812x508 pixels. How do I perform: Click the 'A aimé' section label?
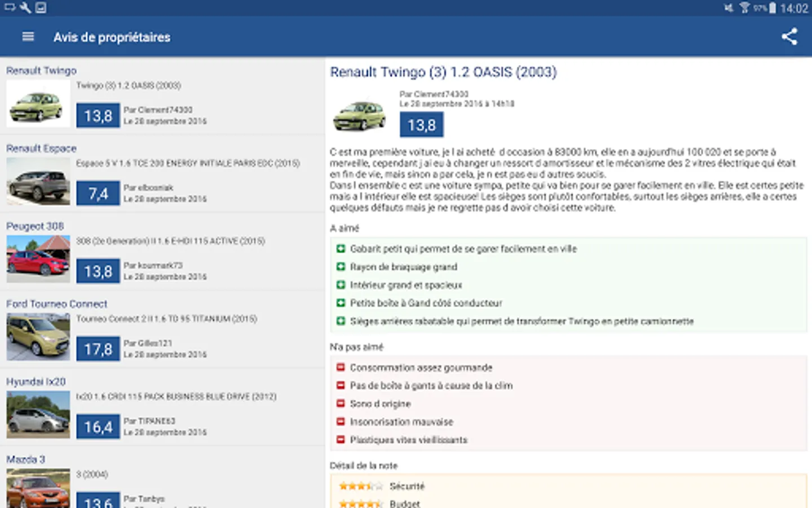(x=345, y=229)
